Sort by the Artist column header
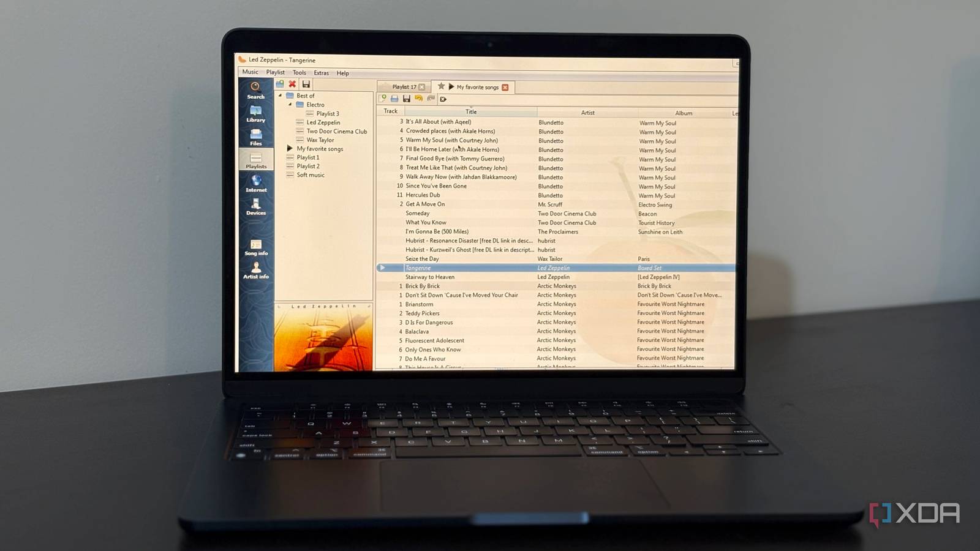 [587, 113]
